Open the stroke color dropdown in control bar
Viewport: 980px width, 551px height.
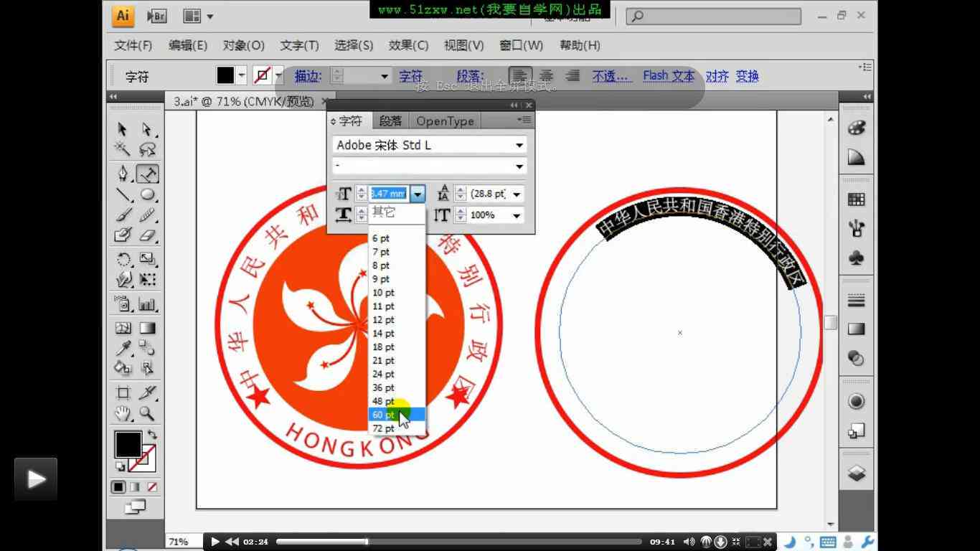pos(278,75)
